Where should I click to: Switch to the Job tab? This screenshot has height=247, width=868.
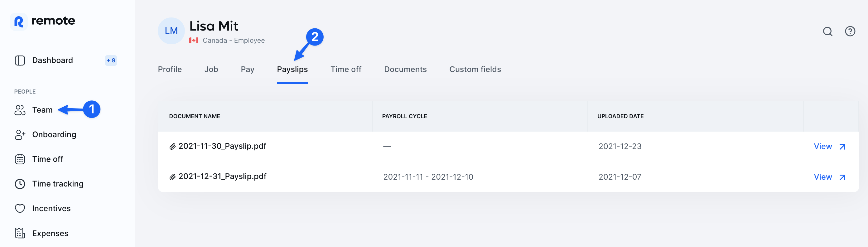[x=211, y=70]
